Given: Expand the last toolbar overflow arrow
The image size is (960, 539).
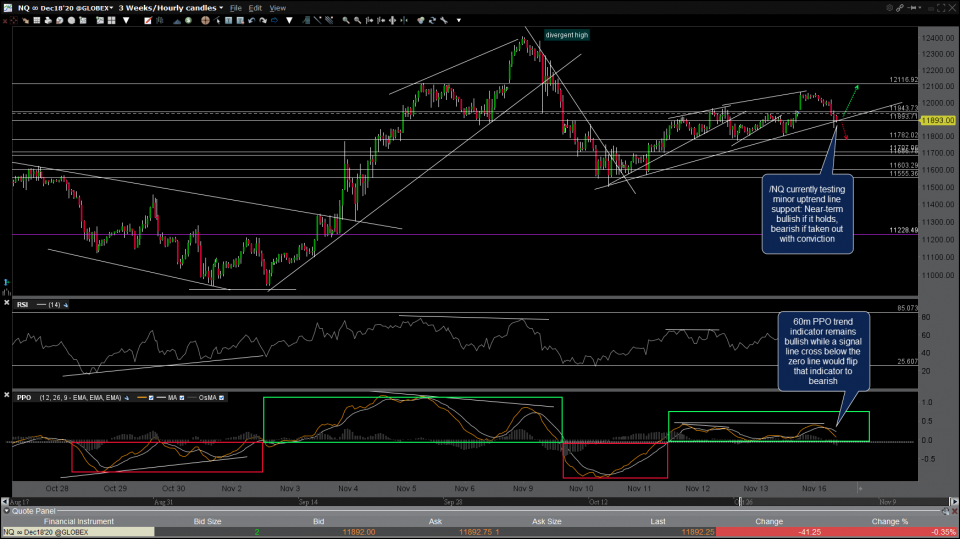Looking at the screenshot, I should 459,20.
